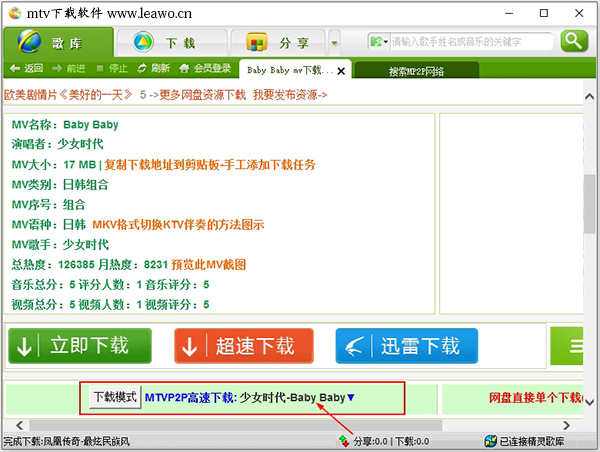Click the MV名称: Baby Baby text

65,125
